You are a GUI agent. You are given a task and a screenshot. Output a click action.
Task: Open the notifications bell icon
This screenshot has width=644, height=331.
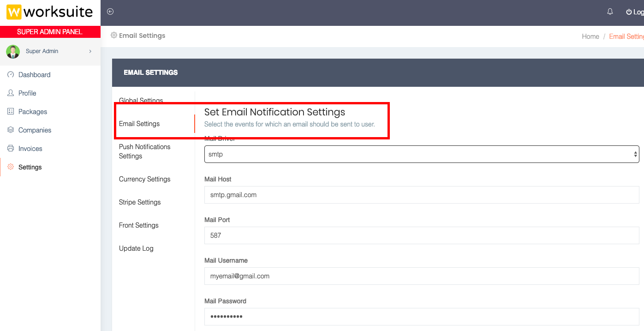(x=610, y=12)
